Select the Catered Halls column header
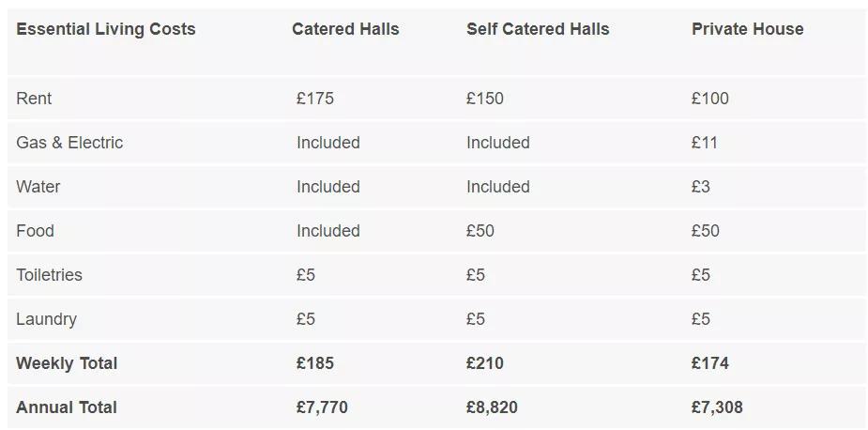The width and height of the screenshot is (868, 430). [x=345, y=29]
